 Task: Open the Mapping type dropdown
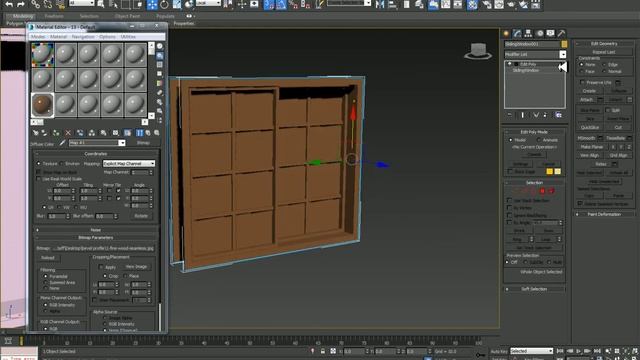click(x=129, y=163)
